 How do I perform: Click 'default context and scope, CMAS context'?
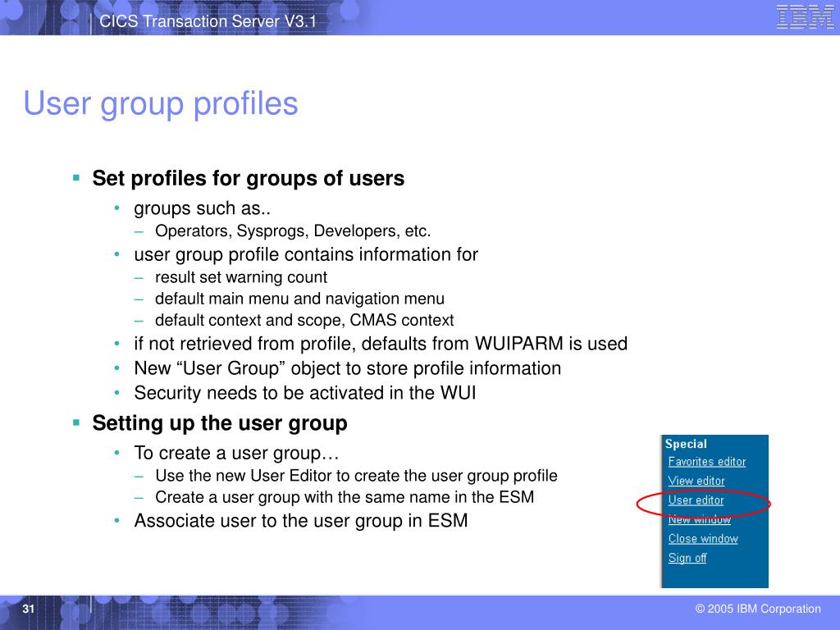coord(304,320)
